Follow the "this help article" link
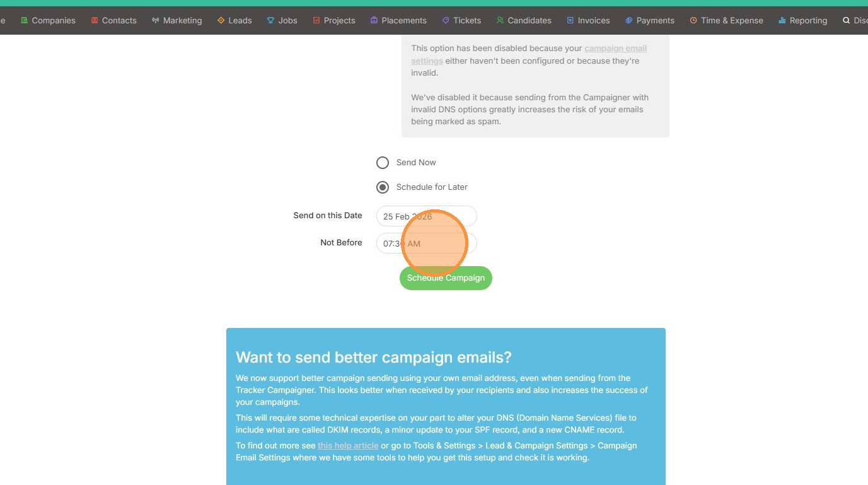Screen dimensions: 868x485 click(x=348, y=446)
